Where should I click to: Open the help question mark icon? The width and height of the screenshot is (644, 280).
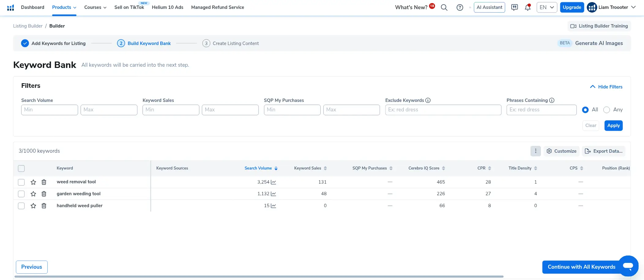(460, 7)
